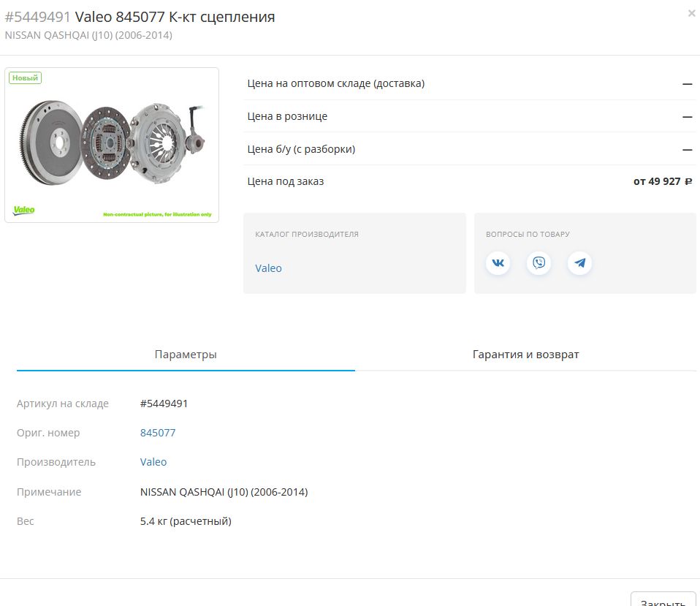Viewport: 700px width, 606px height.
Task: Click the 'Примечание' label
Action: pos(49,492)
